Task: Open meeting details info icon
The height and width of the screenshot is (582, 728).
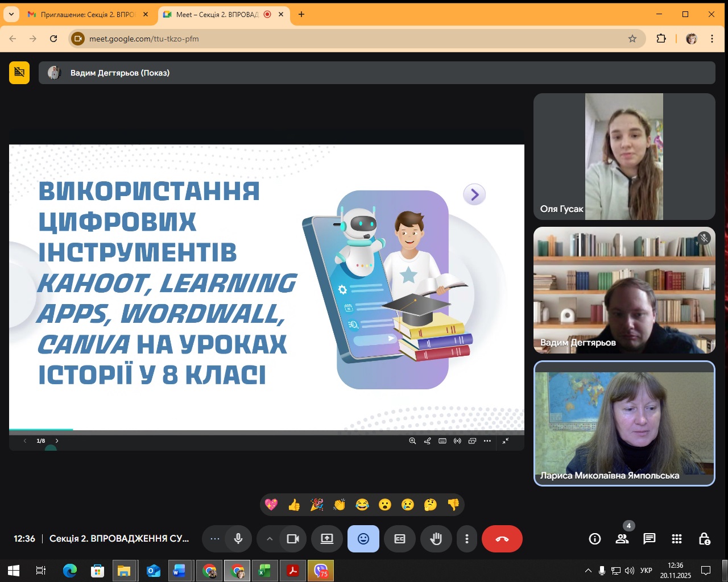Action: (x=594, y=539)
